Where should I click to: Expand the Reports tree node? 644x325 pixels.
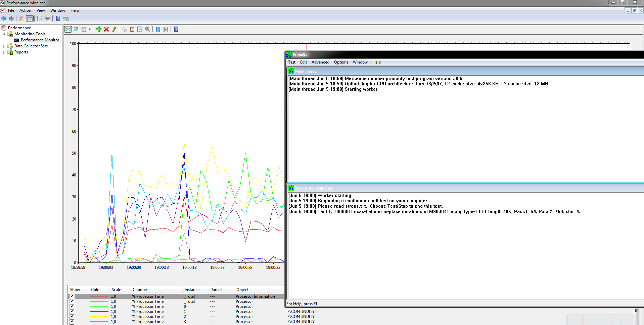pyautogui.click(x=4, y=52)
